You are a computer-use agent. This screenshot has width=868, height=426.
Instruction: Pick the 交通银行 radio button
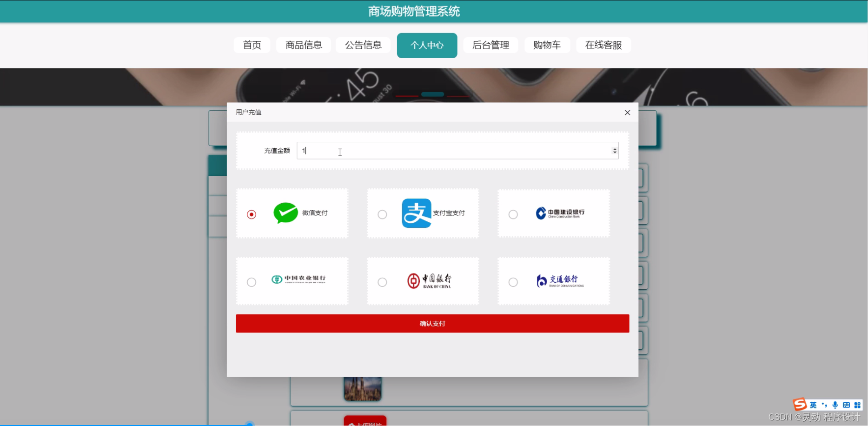click(x=513, y=282)
